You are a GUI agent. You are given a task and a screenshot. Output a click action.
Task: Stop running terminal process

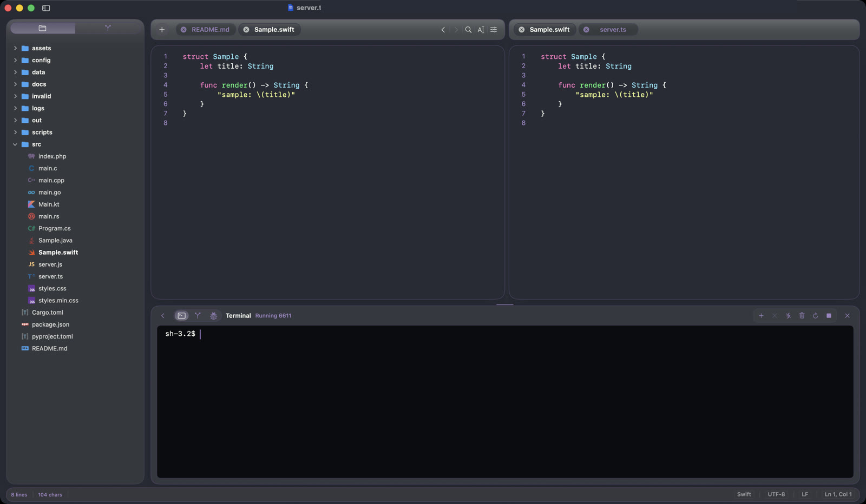(x=829, y=316)
